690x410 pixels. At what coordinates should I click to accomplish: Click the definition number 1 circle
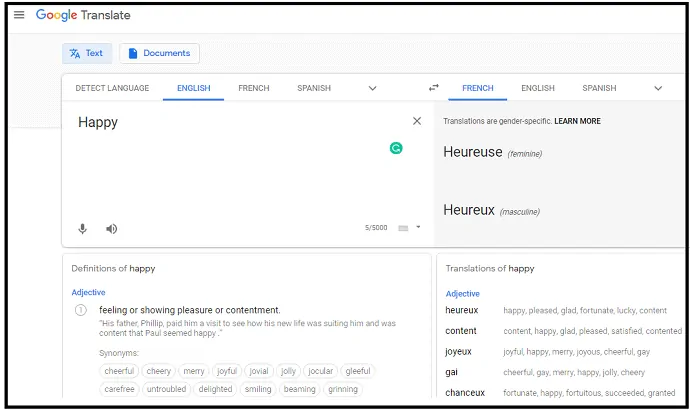81,310
